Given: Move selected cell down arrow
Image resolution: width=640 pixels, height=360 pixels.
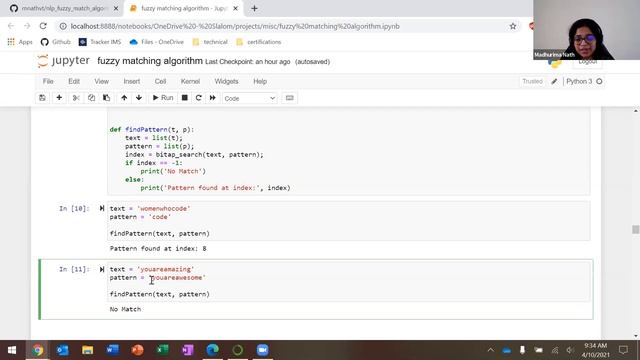Looking at the screenshot, I should (x=139, y=98).
